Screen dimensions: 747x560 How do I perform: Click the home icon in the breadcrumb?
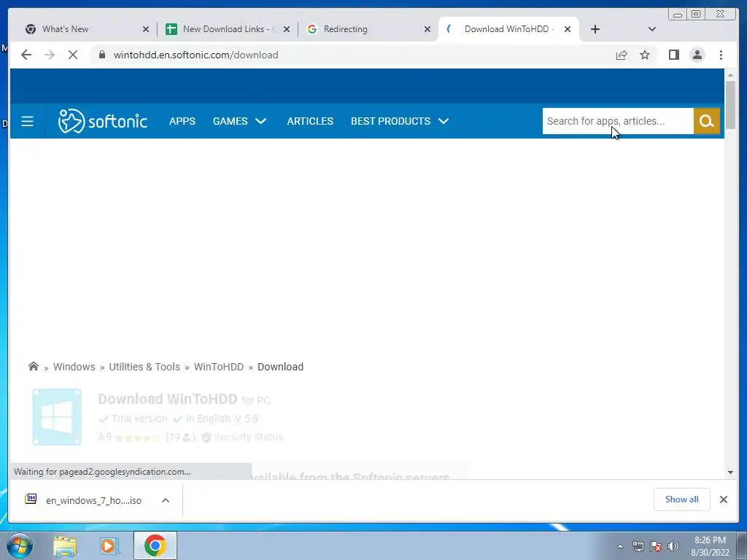(x=34, y=367)
